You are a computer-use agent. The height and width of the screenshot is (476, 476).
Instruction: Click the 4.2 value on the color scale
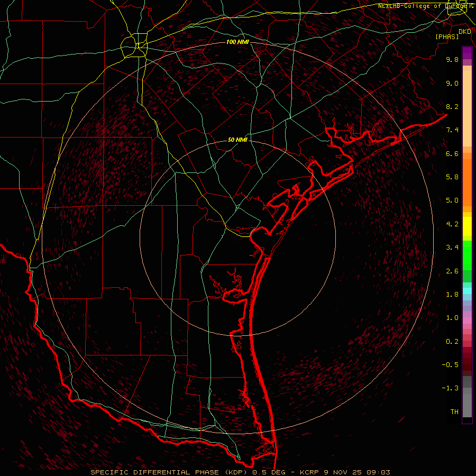(x=452, y=224)
